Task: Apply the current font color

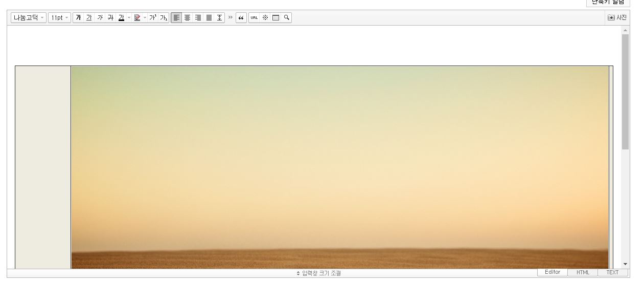Action: pos(121,17)
